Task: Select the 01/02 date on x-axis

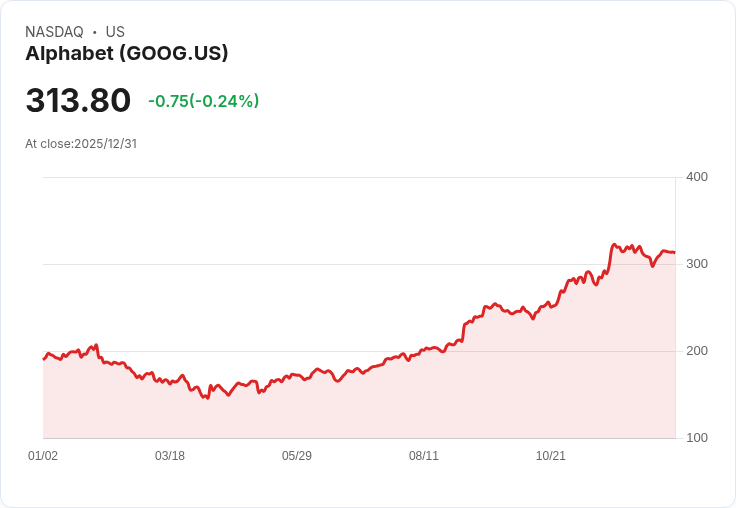Action: (x=43, y=456)
